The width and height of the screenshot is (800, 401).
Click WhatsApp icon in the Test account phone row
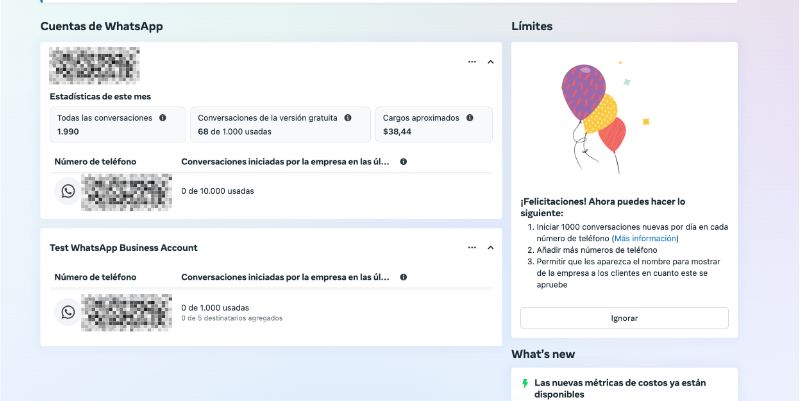[x=68, y=312]
